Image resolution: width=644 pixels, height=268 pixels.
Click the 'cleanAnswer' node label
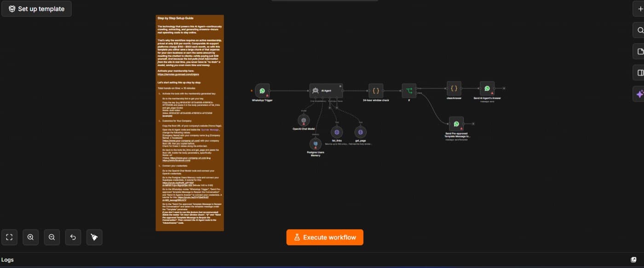coord(454,98)
